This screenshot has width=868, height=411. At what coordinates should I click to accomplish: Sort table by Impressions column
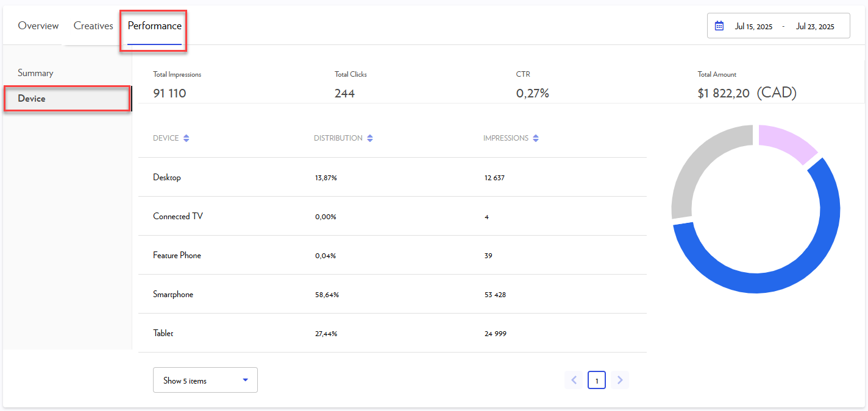pos(536,138)
